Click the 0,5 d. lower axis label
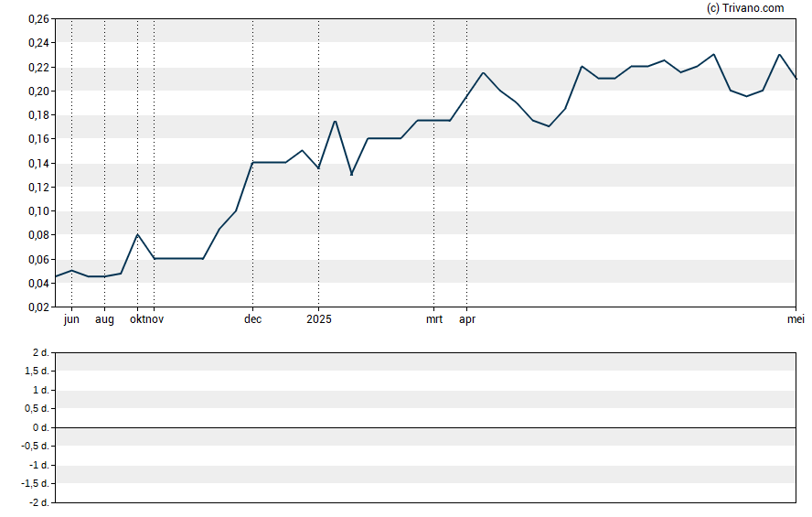The height and width of the screenshot is (517, 812). (37, 408)
